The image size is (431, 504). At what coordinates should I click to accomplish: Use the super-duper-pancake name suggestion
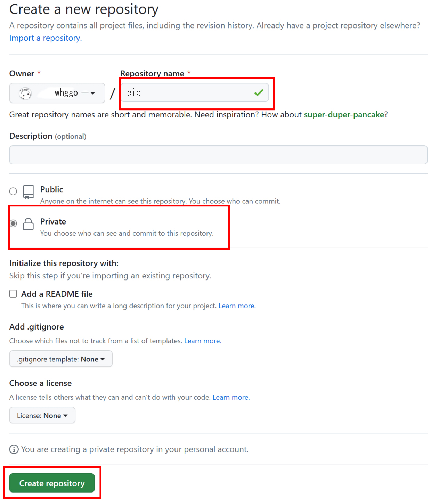[344, 115]
